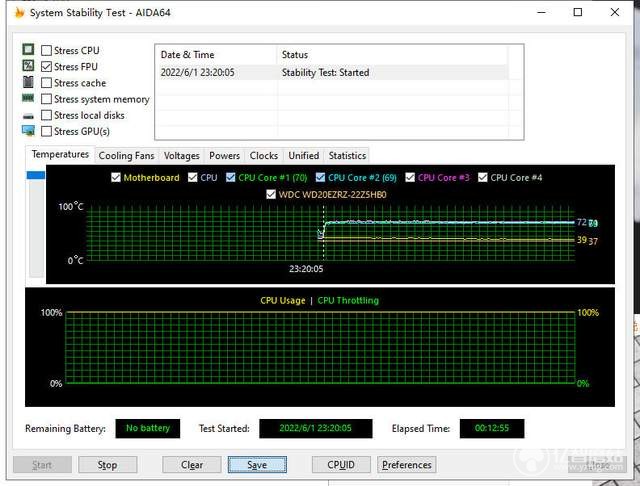Enable the Stress GPU(s) checkbox
640x486 pixels.
(x=47, y=131)
